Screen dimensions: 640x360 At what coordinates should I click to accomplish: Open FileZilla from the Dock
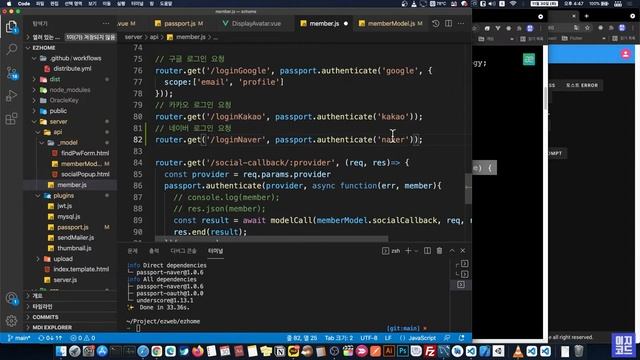[x=430, y=351]
